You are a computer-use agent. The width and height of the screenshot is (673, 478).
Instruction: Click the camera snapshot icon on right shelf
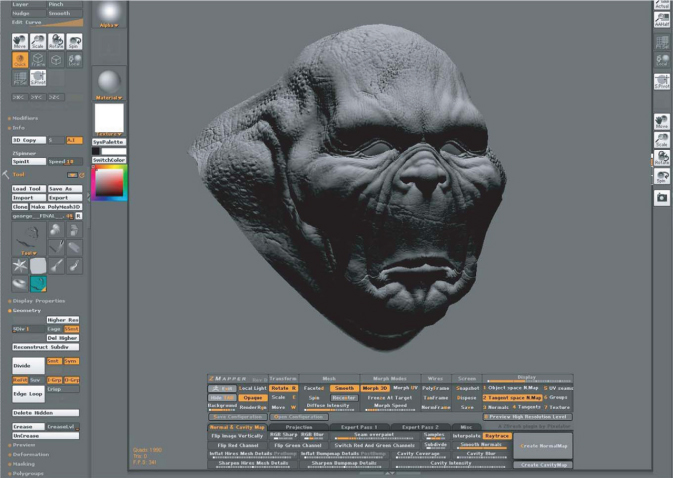click(x=661, y=197)
